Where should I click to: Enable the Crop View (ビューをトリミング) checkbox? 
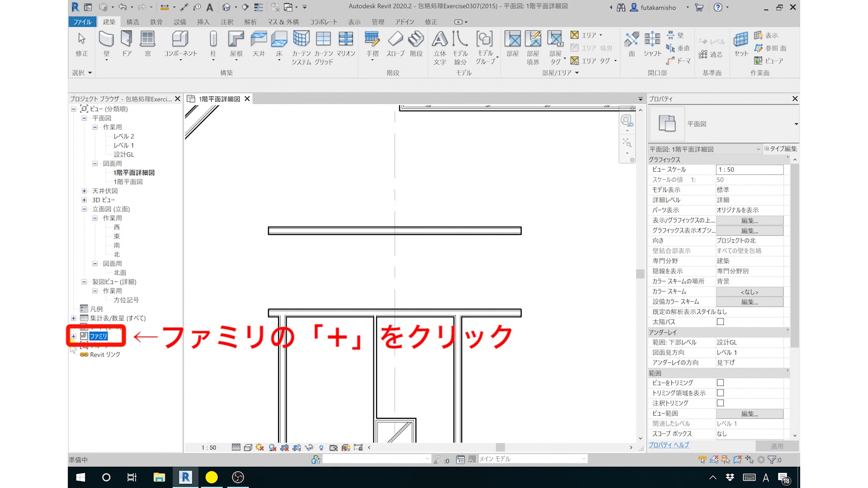(720, 383)
